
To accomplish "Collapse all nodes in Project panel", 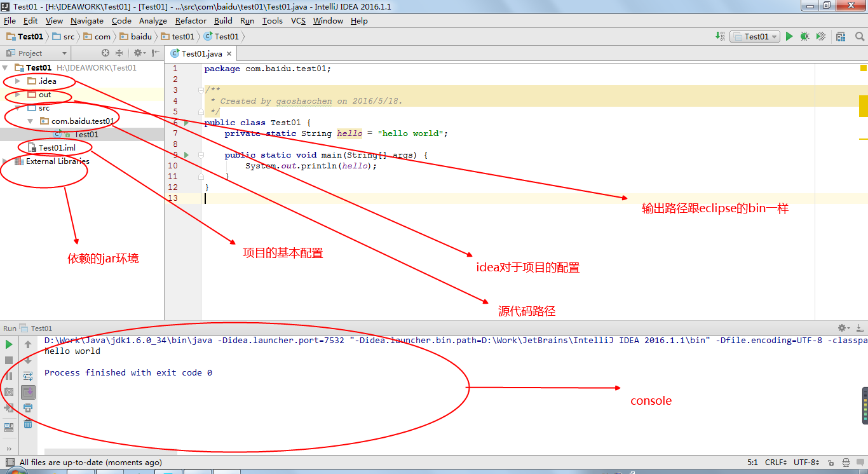I will (x=118, y=53).
